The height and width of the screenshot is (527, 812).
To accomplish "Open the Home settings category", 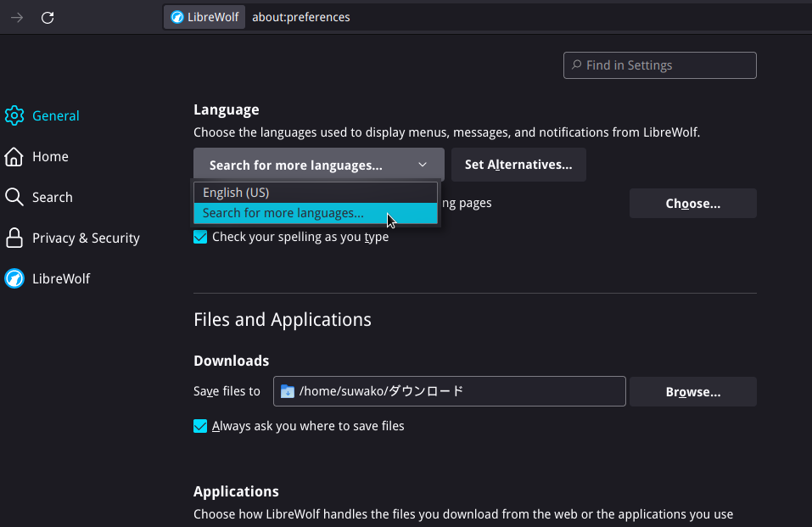I will point(36,156).
